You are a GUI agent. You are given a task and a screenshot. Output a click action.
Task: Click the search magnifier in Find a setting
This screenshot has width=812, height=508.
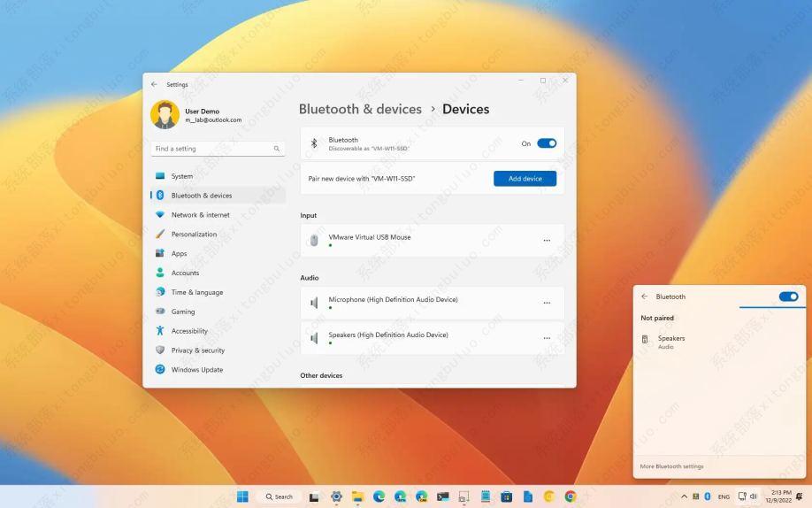tap(276, 149)
